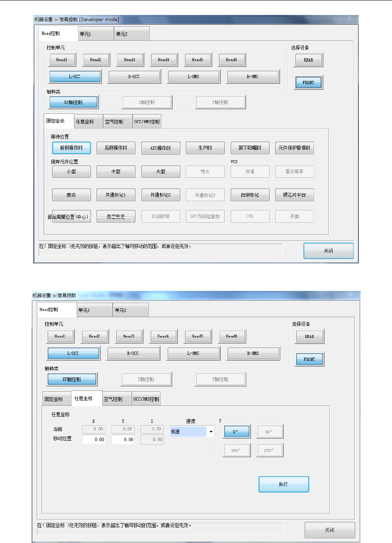The height and width of the screenshot is (543, 392).
Task: Toggle R-HMS unit in the lower window
Action: tap(253, 353)
